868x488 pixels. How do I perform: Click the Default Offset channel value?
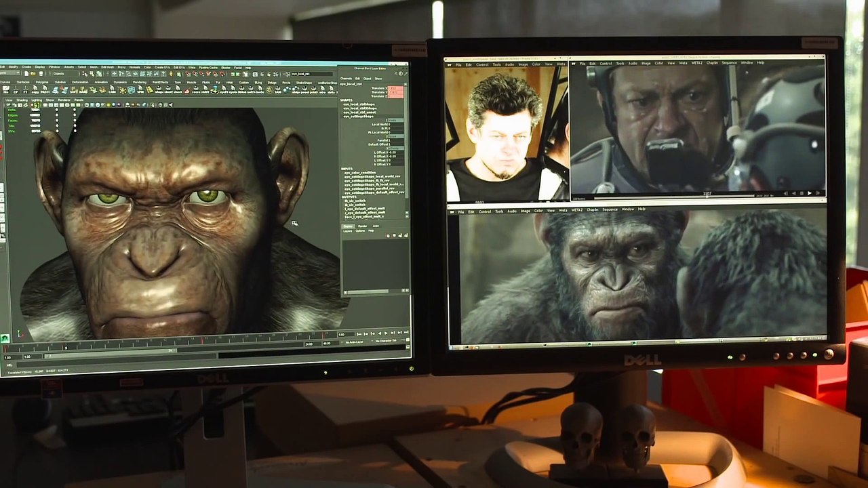pos(396,144)
